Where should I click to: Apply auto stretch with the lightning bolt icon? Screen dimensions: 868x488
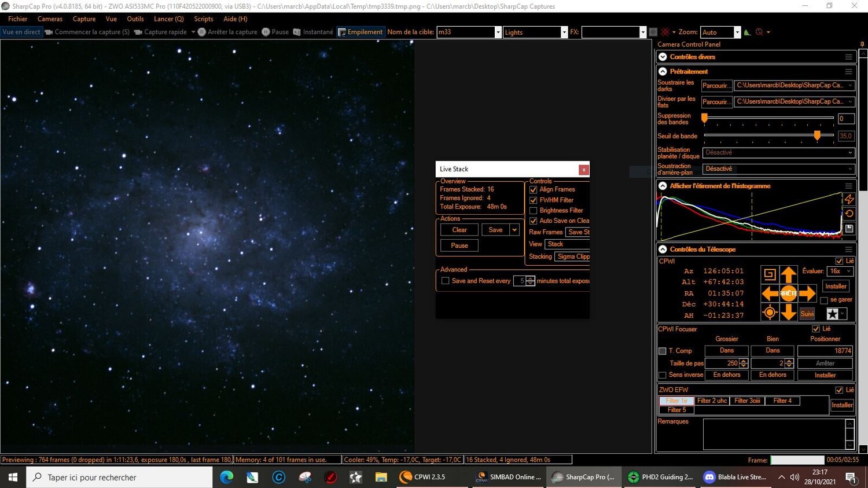pyautogui.click(x=849, y=199)
